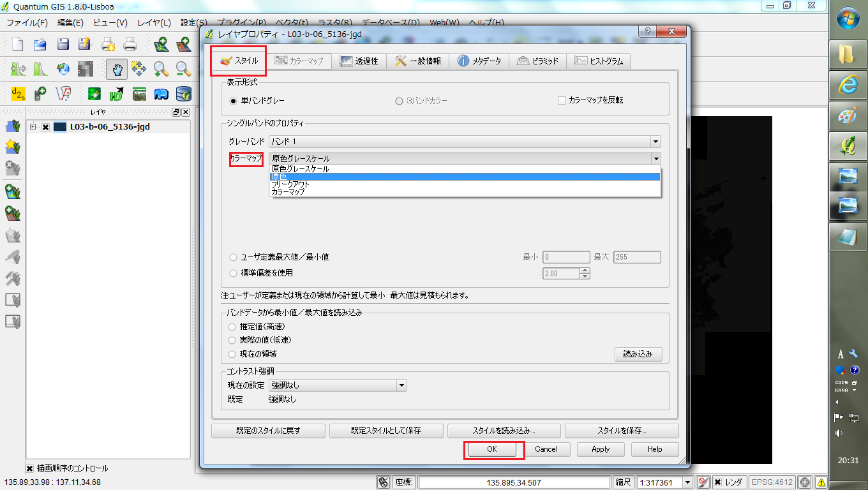Click the blue elephant PostGIS icon
Viewport: 868px width, 490px height.
coord(161,94)
